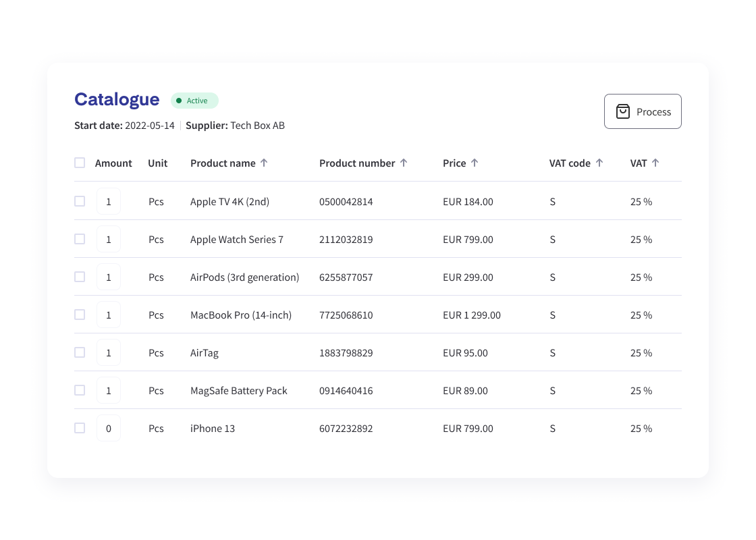Click product name MacBook Pro (14-inch)
The image size is (756, 540).
241,315
